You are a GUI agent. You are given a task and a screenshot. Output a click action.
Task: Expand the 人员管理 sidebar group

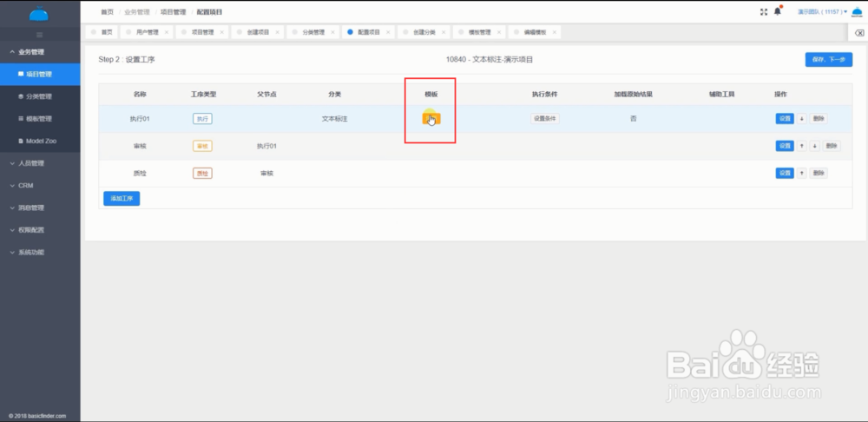(40, 163)
